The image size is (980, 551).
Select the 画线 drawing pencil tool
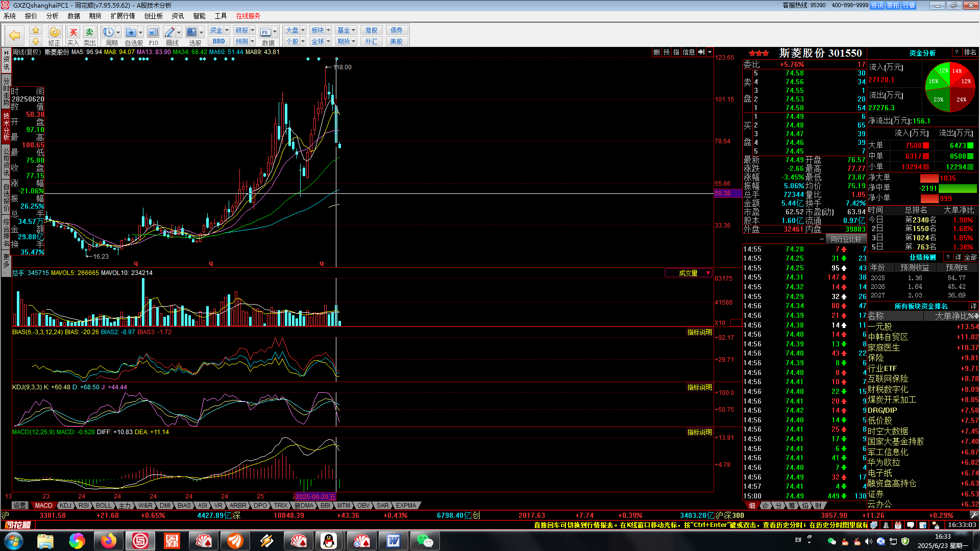[170, 32]
